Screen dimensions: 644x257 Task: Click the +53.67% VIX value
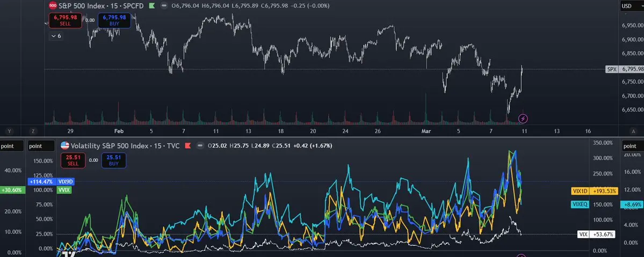click(603, 234)
